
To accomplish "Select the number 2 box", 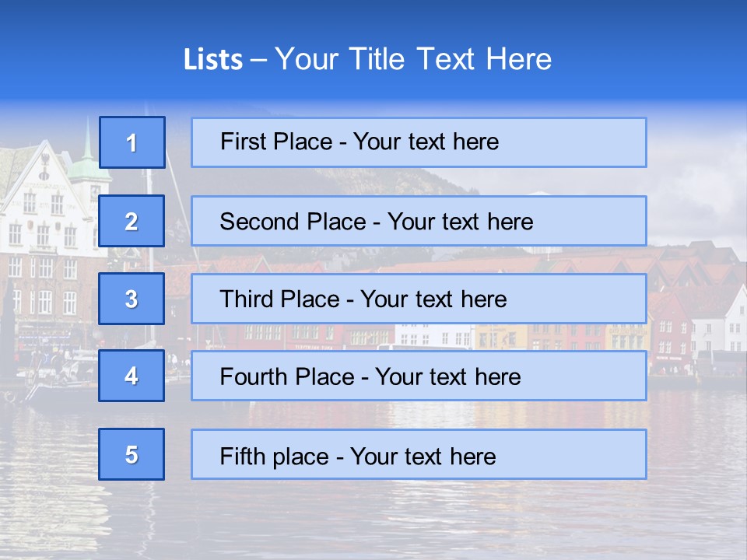I will tap(132, 221).
